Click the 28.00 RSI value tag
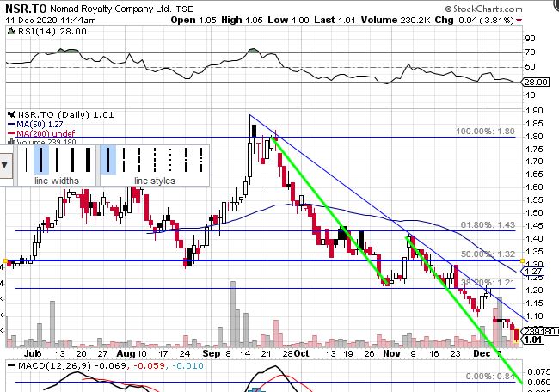This screenshot has width=559, height=392. (535, 83)
